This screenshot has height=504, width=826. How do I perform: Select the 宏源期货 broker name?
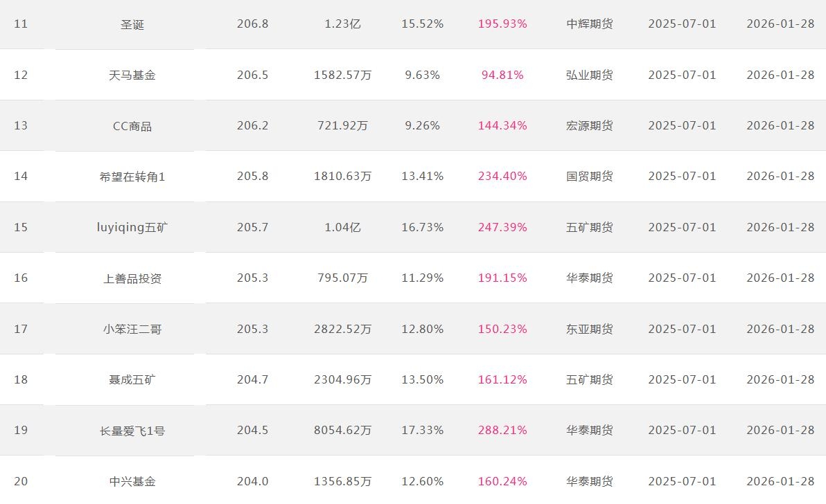point(590,126)
